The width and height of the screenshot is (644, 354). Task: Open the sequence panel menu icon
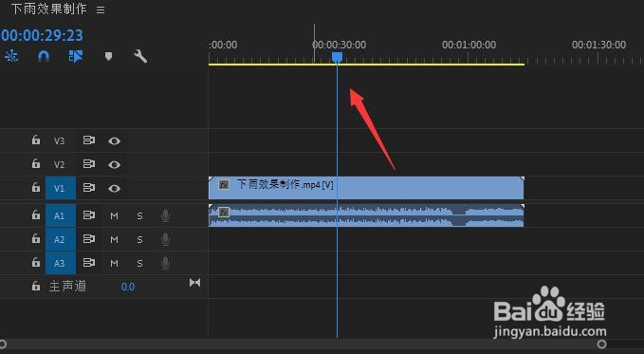101,9
